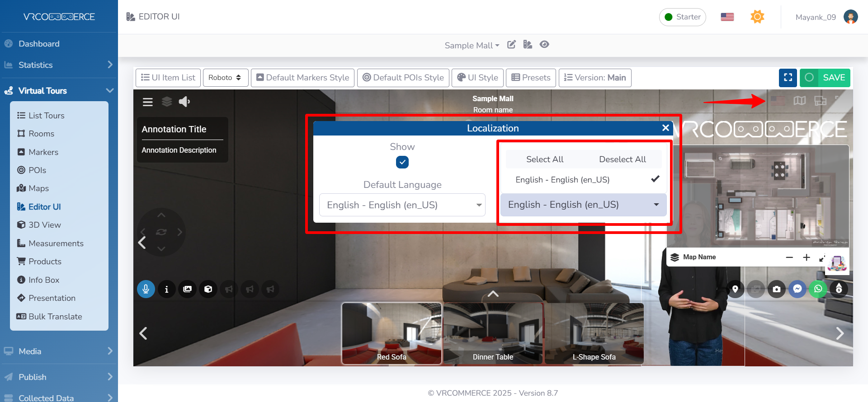Screen dimensions: 868x402
Task: Expand the Sample Mall tour selector
Action: [x=472, y=45]
